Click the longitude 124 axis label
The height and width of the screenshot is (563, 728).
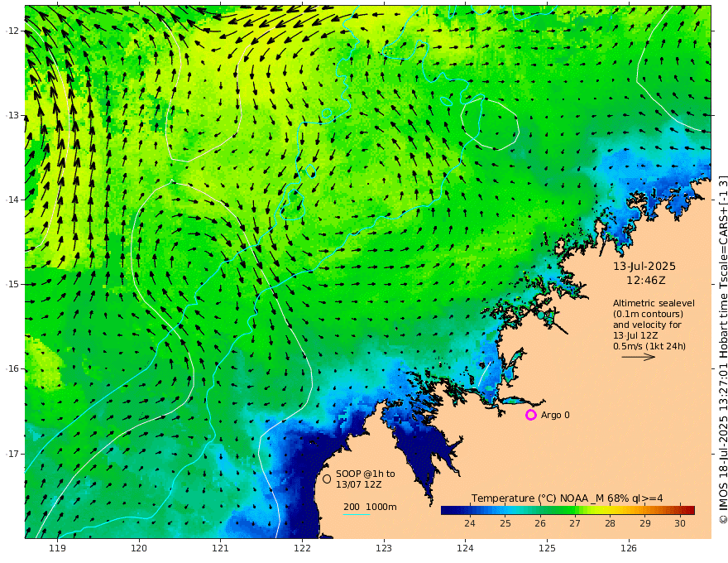465,548
